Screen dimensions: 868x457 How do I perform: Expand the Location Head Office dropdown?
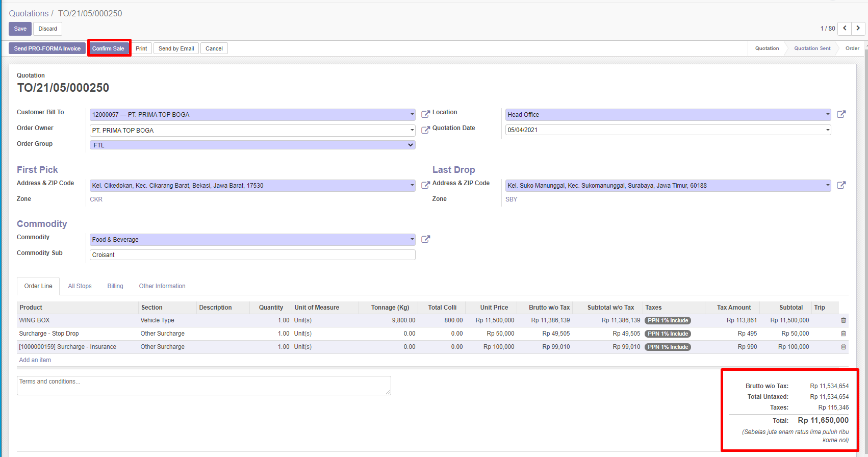pos(828,114)
